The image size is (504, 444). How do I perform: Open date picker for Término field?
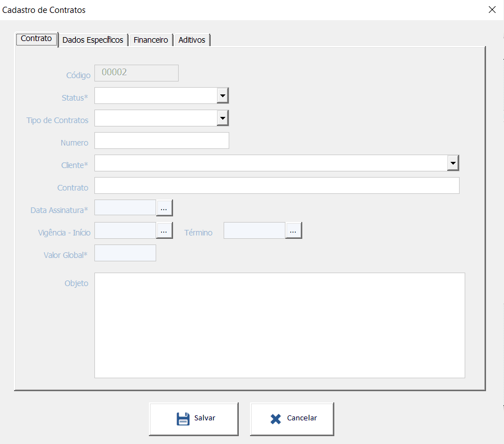293,230
